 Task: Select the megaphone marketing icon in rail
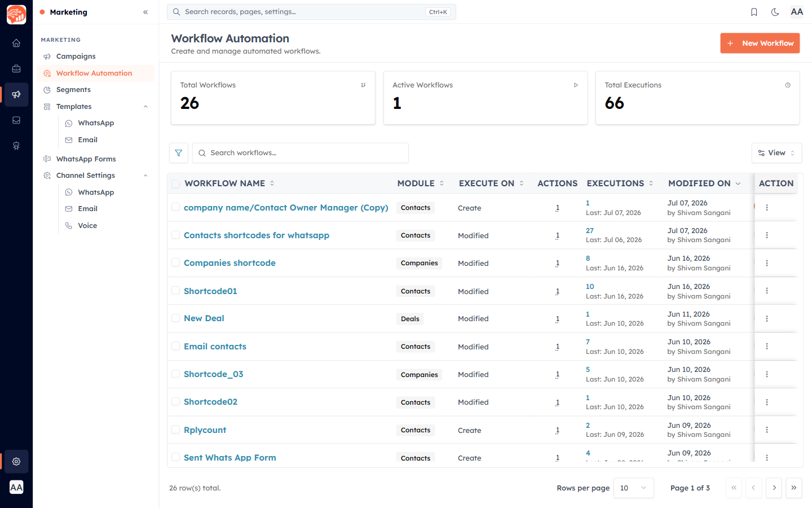(x=16, y=94)
